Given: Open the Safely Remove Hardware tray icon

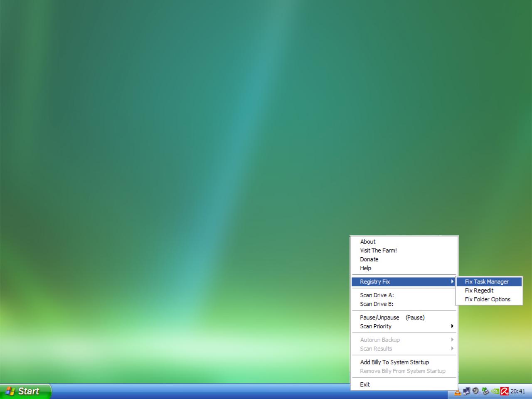Looking at the screenshot, I should pyautogui.click(x=485, y=391).
